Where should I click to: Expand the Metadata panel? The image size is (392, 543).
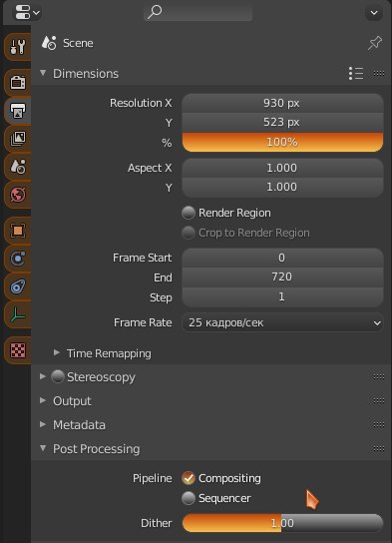(x=43, y=424)
